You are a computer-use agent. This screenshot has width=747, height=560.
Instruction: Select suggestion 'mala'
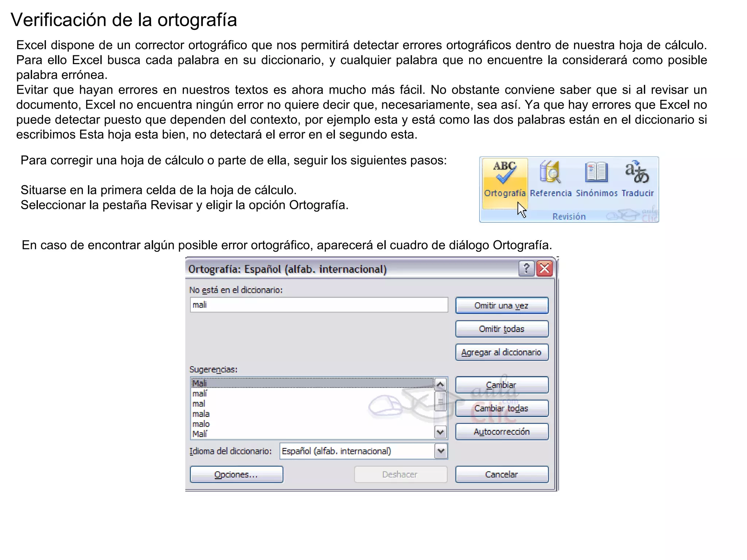click(x=313, y=414)
